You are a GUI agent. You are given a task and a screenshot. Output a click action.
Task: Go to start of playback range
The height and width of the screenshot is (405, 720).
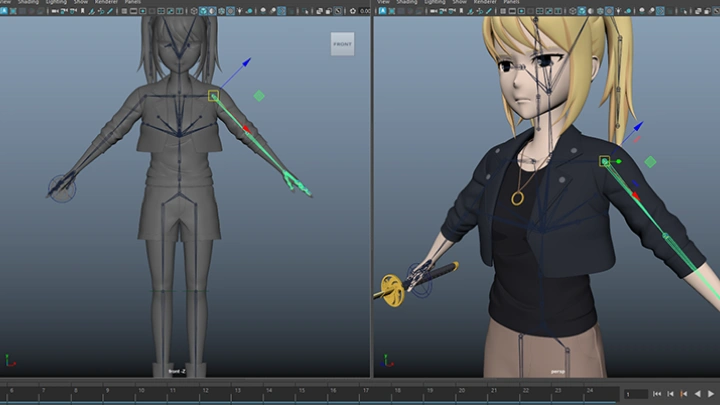coord(657,394)
